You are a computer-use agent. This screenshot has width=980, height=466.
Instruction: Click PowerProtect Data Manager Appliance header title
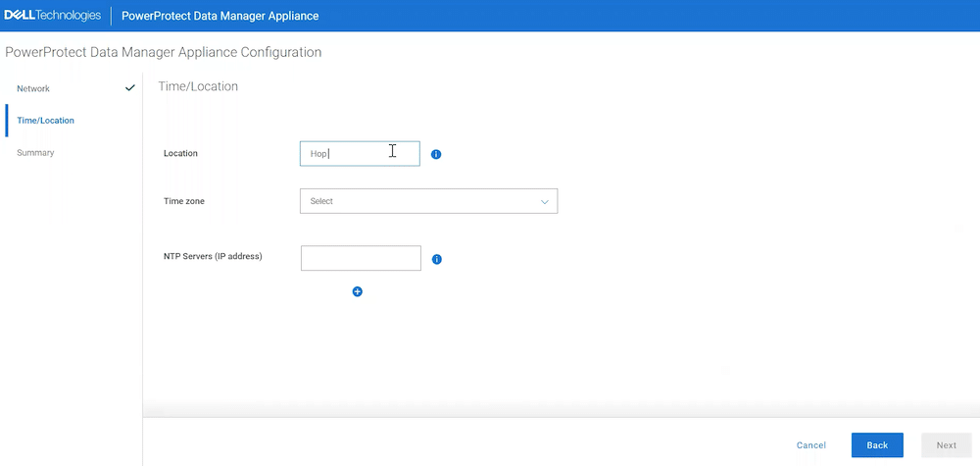click(220, 16)
